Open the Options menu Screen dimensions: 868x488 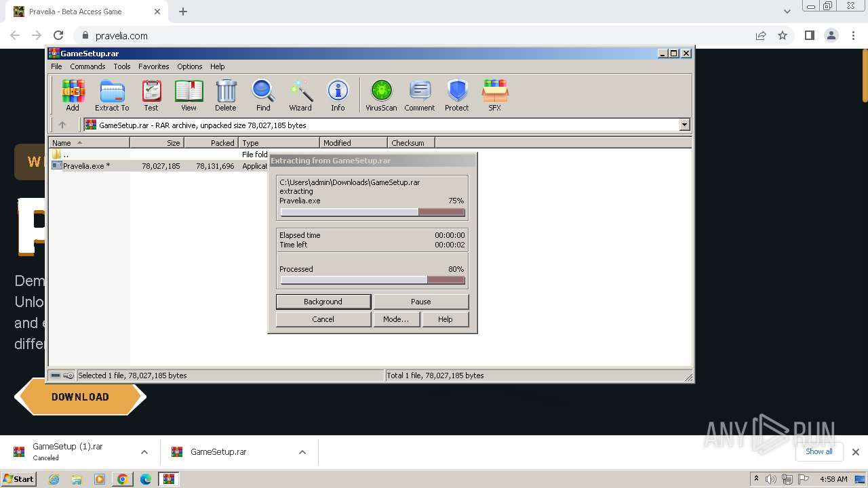(x=190, y=66)
